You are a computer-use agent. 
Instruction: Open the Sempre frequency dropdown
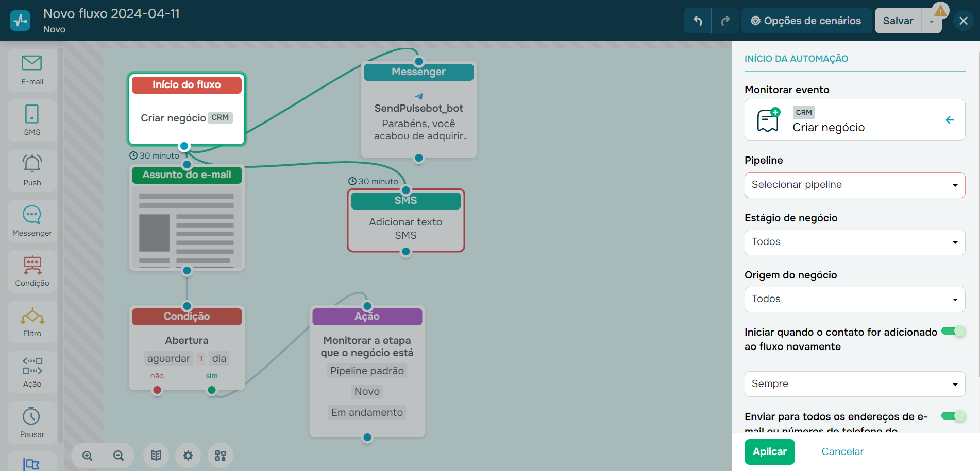tap(855, 384)
